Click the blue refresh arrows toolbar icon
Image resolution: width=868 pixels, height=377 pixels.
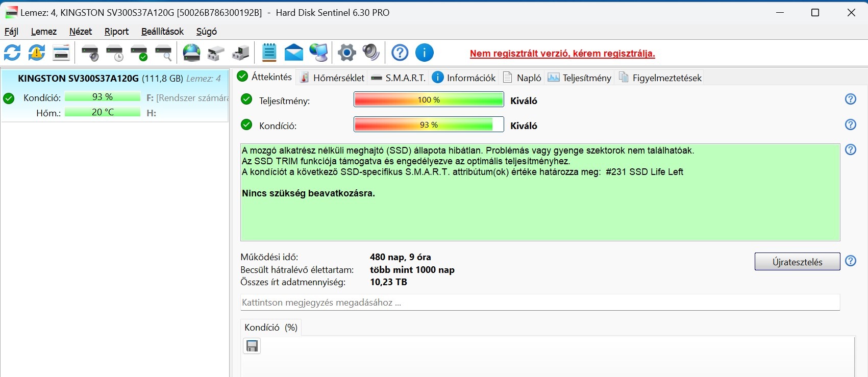coord(12,53)
